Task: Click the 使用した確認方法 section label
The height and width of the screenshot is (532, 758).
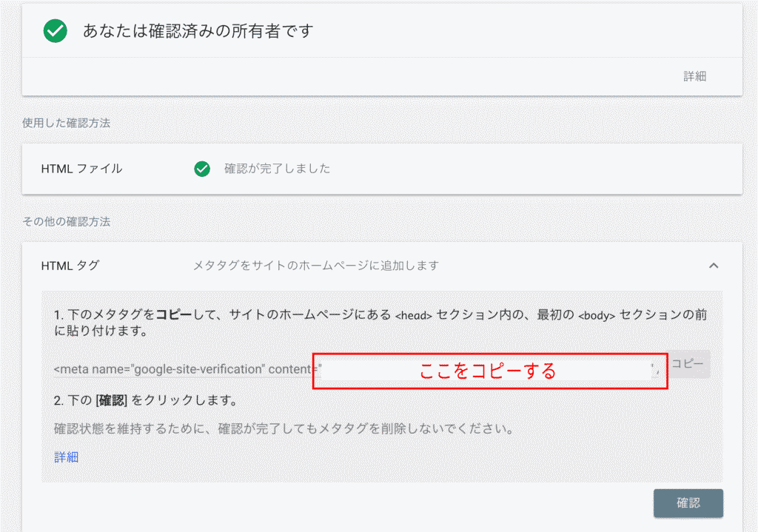Action: (66, 123)
